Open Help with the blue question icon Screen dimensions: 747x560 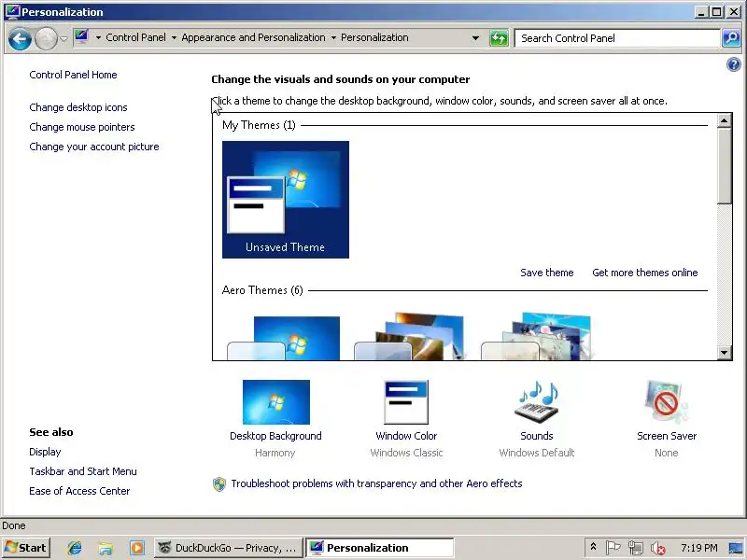[x=734, y=64]
